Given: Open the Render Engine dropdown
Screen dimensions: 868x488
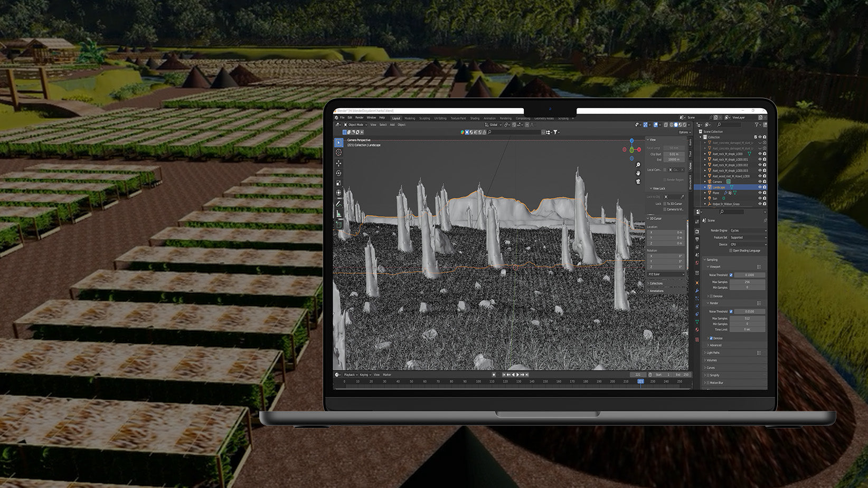Looking at the screenshot, I should point(747,231).
